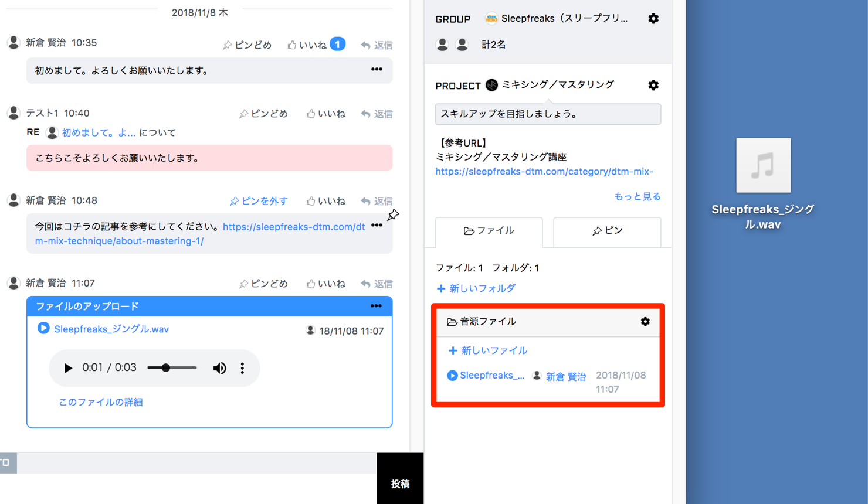Screen dimensions: 868x504
Task: Select Sleepfreaks_ジングル.wav file on desktop
Action: (763, 184)
